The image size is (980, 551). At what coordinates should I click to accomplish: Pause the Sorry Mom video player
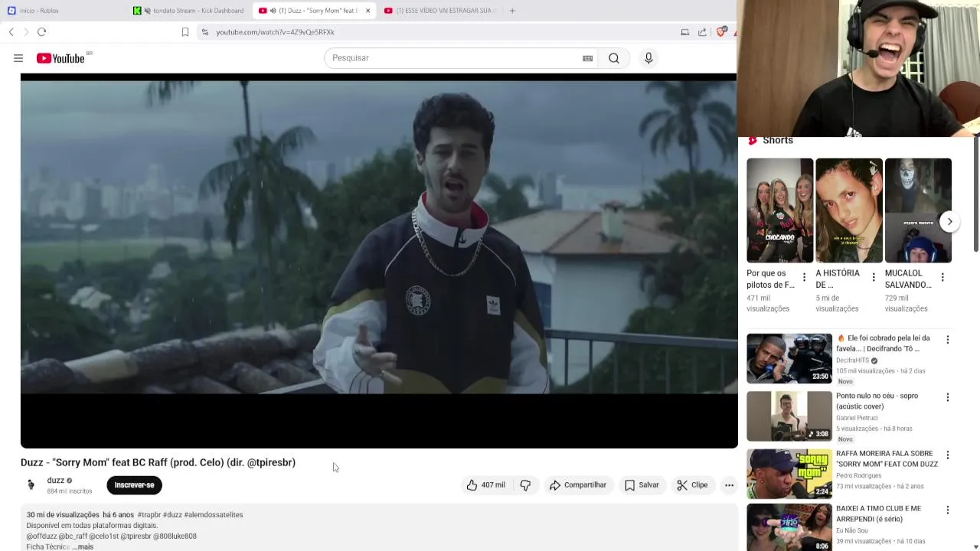click(x=378, y=260)
